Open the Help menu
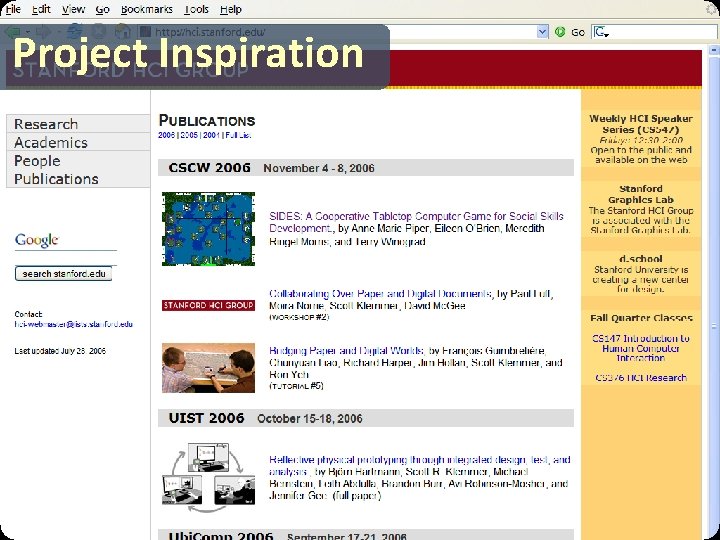Viewport: 720px width, 540px height. click(x=231, y=9)
